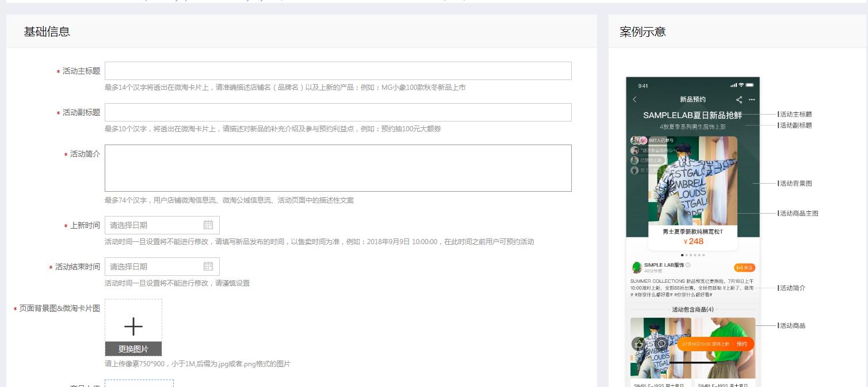The height and width of the screenshot is (387, 868).
Task: Open the more options (···) icon in the mockup
Action: click(752, 99)
